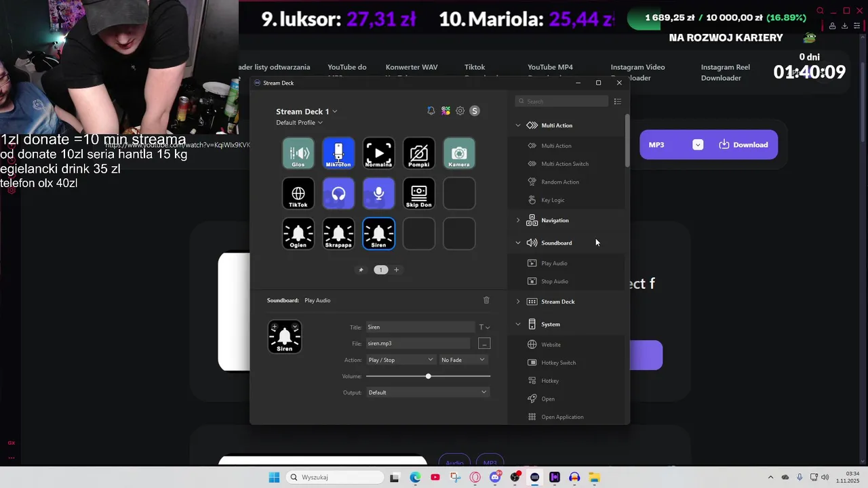
Task: Select the purple headphones deafen key
Action: [338, 194]
